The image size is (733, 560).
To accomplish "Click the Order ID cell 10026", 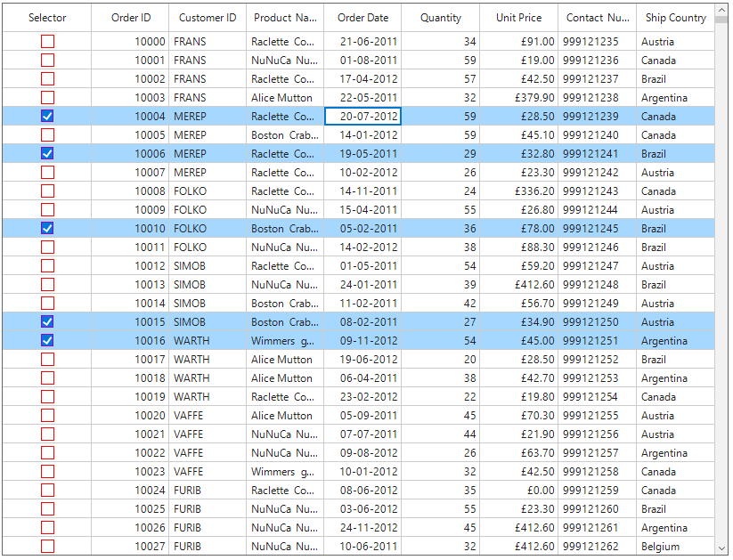I will 130,528.
